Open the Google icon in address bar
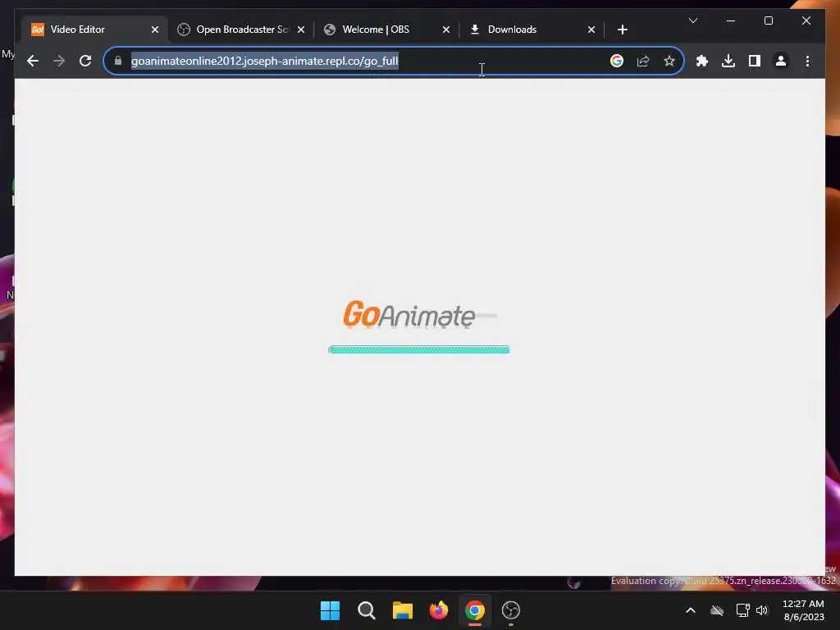840x630 pixels. pyautogui.click(x=617, y=61)
